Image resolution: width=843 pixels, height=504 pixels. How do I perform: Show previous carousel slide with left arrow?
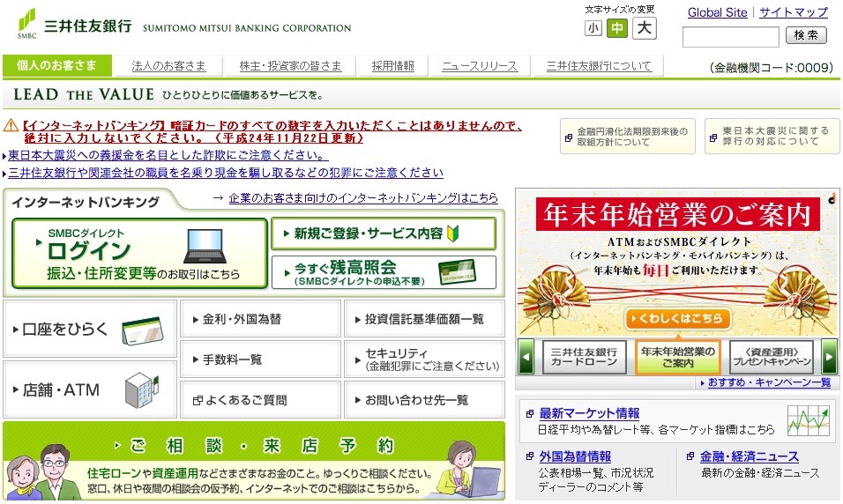click(526, 356)
